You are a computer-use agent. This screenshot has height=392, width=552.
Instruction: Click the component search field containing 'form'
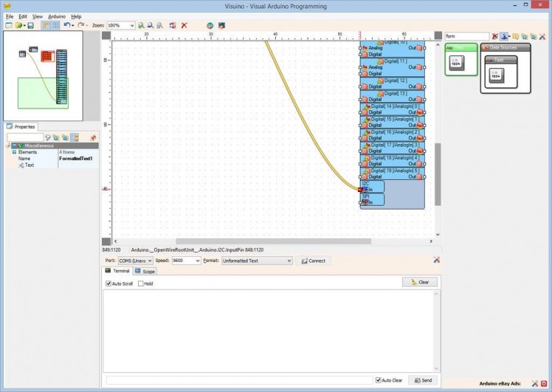(466, 36)
